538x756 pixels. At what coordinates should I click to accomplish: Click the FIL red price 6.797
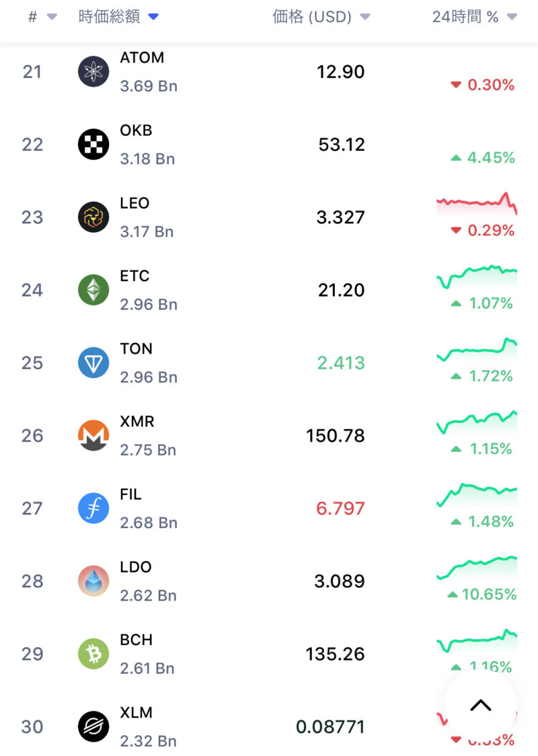(x=340, y=508)
